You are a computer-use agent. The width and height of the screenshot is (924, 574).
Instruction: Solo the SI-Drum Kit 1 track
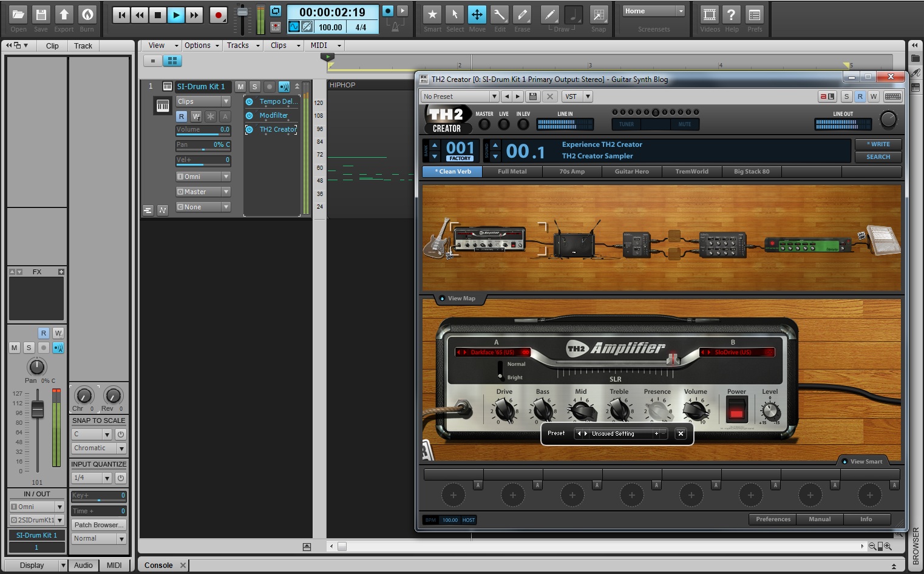coord(255,87)
